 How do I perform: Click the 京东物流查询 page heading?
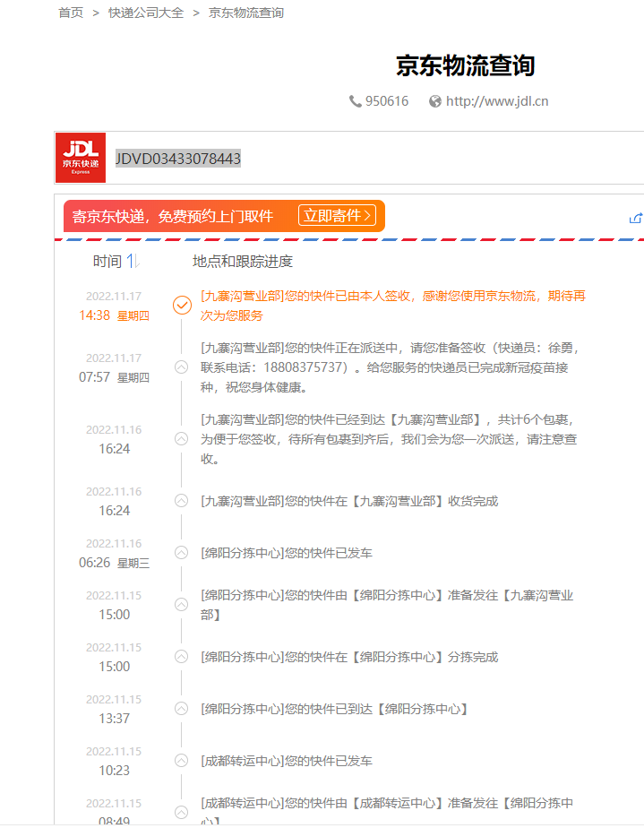click(465, 65)
